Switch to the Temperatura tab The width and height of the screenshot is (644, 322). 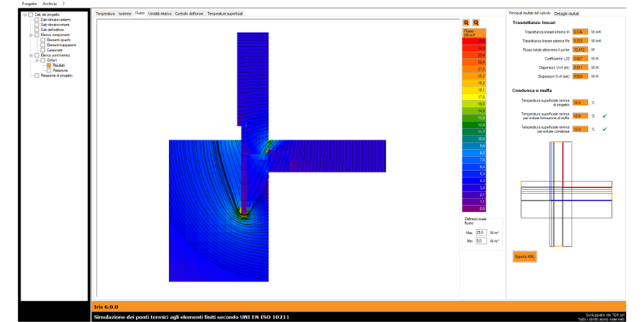(x=105, y=13)
